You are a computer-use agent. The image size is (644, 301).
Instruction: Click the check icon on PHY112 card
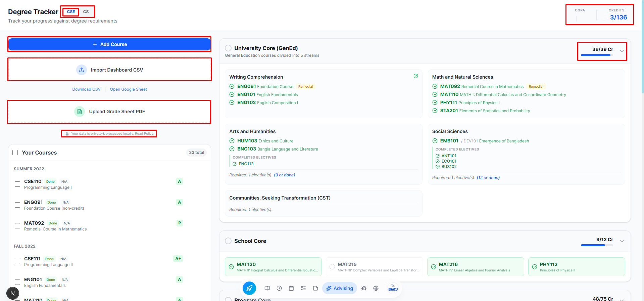click(535, 267)
